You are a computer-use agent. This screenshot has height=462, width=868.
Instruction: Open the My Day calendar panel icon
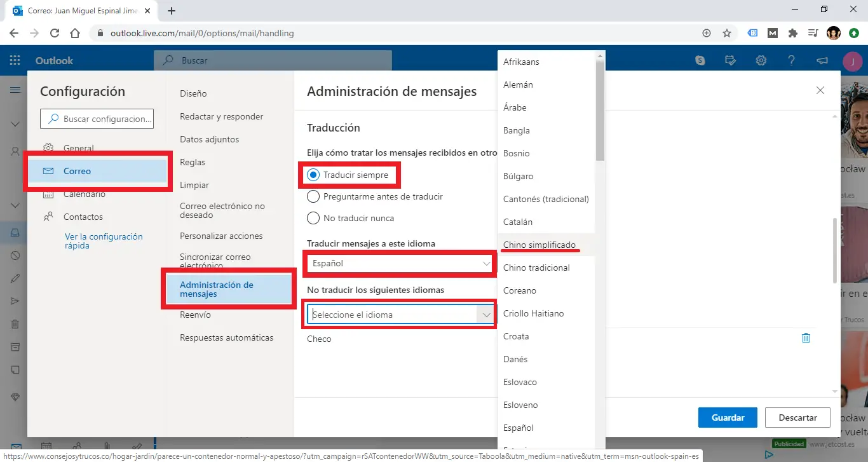pyautogui.click(x=730, y=60)
